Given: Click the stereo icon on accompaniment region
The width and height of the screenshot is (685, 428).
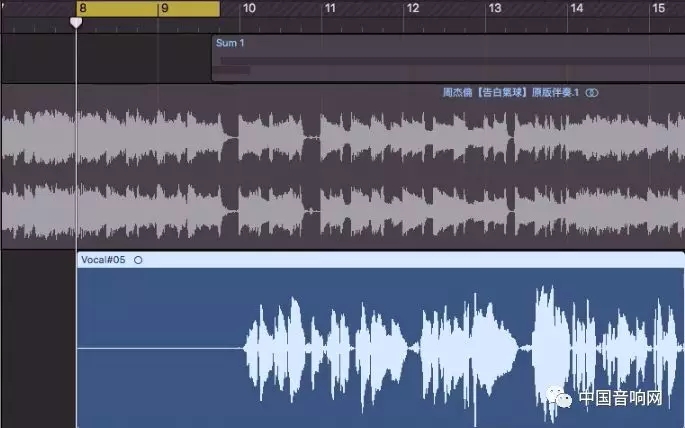Looking at the screenshot, I should [592, 93].
